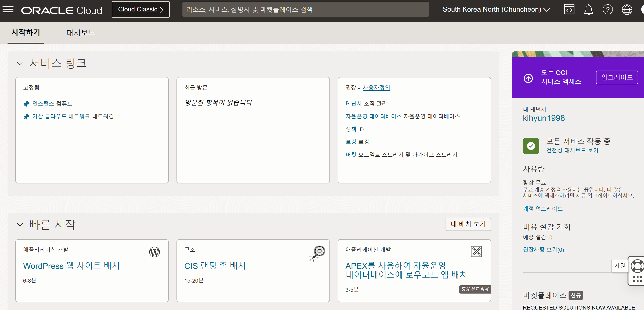The image size is (644, 310).
Task: Open the kihyun1998 tenancy link
Action: (x=543, y=118)
